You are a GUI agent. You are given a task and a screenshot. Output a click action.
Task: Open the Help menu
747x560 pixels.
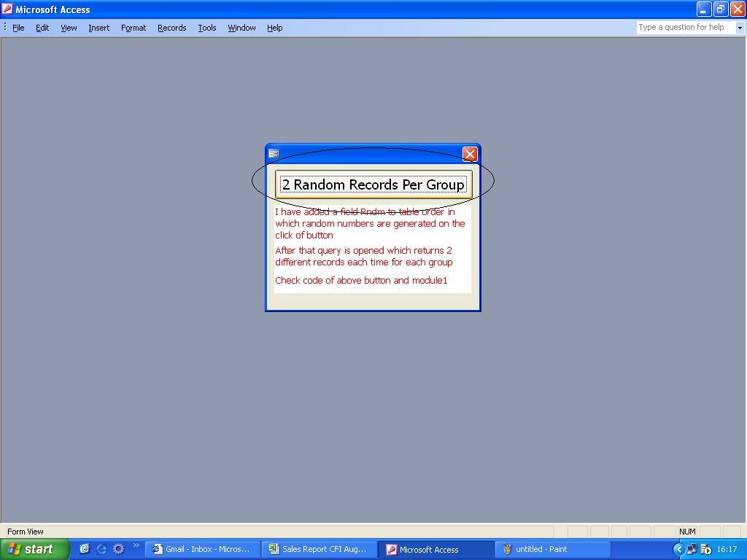click(274, 28)
